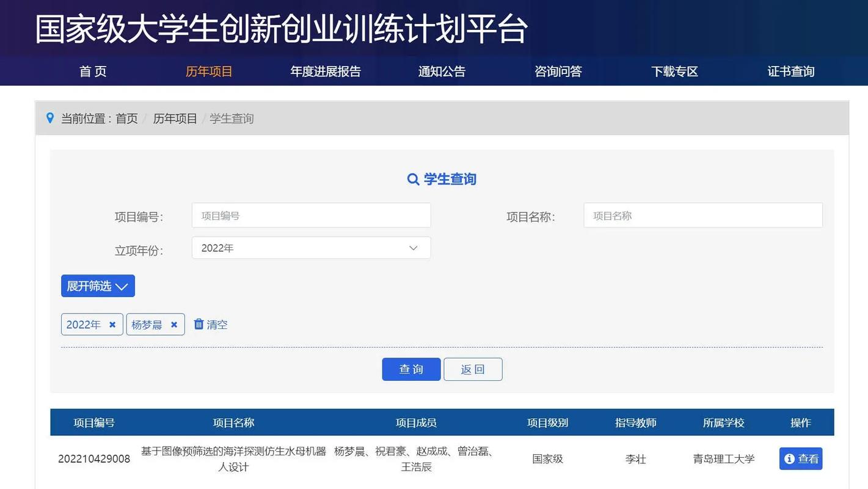Focus the 项目编号 input field

[311, 215]
